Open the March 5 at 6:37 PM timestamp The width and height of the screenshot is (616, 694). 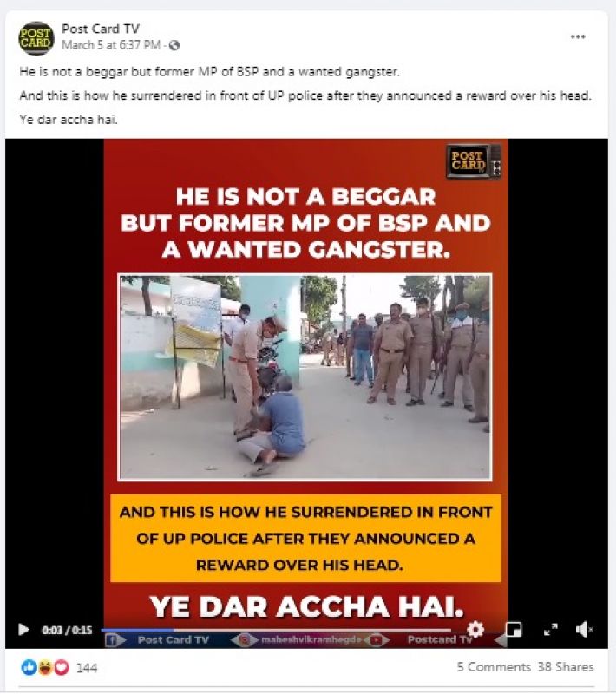tap(111, 45)
